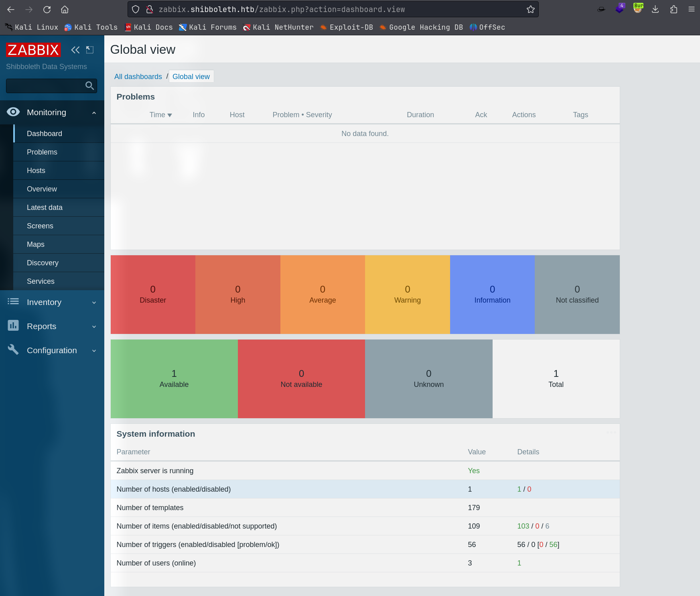Click the High severity tile
This screenshot has width=700, height=596.
[x=238, y=295]
